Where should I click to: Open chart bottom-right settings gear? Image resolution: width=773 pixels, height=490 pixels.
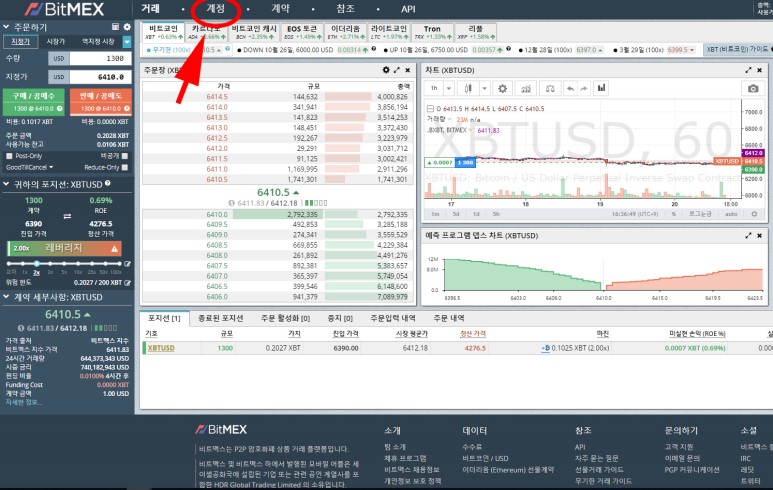click(x=754, y=214)
